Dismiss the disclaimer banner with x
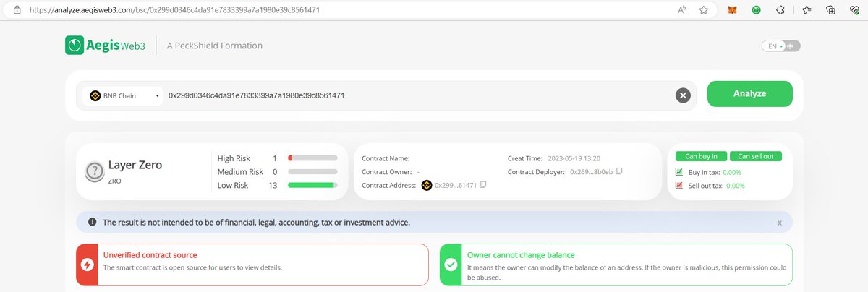This screenshot has height=292, width=868. coord(780,223)
